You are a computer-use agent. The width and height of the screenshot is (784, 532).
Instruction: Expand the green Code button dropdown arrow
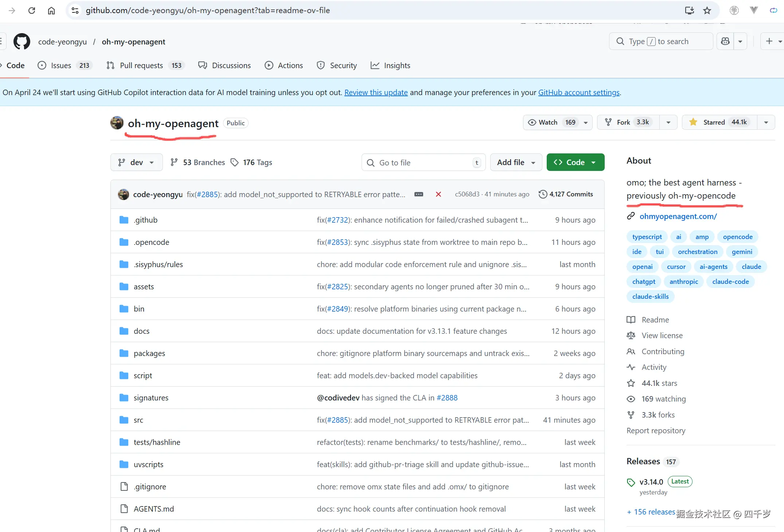click(x=594, y=162)
